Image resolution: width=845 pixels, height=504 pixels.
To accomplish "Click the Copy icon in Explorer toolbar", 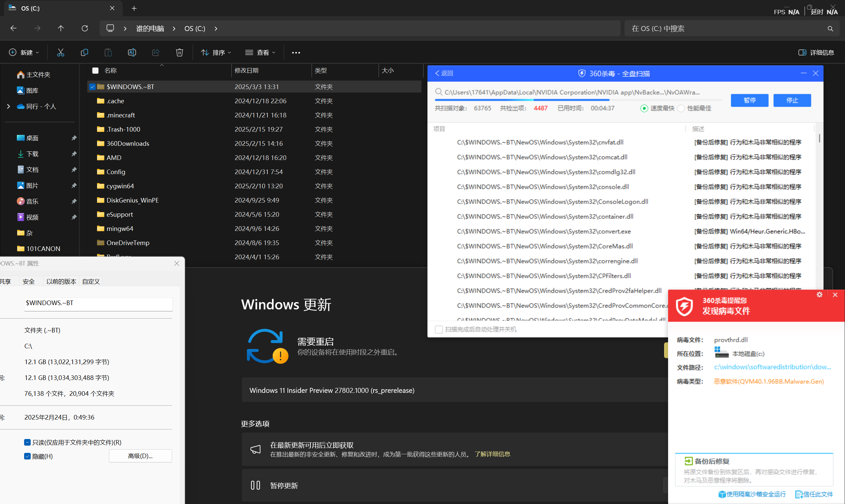I will (x=84, y=52).
